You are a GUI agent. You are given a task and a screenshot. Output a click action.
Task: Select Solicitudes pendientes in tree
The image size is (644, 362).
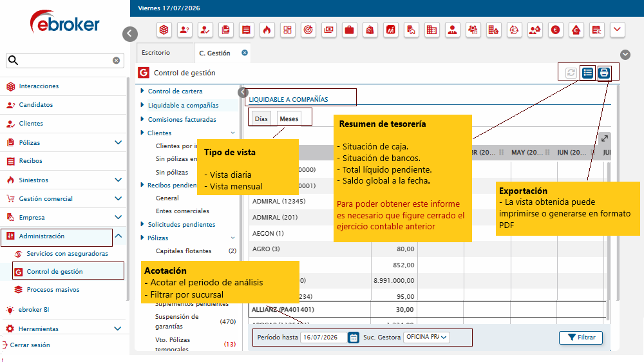[x=182, y=224]
